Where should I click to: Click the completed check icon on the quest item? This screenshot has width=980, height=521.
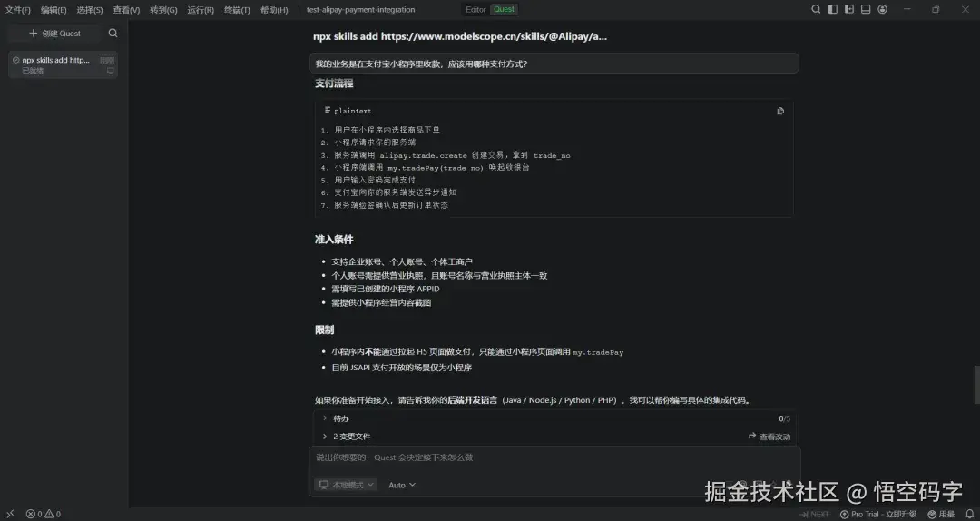click(x=15, y=60)
